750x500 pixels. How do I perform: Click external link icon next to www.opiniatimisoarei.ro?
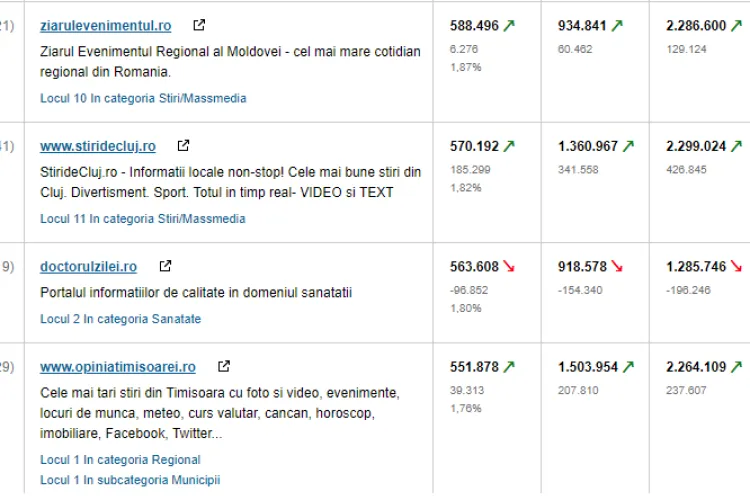pyautogui.click(x=224, y=366)
